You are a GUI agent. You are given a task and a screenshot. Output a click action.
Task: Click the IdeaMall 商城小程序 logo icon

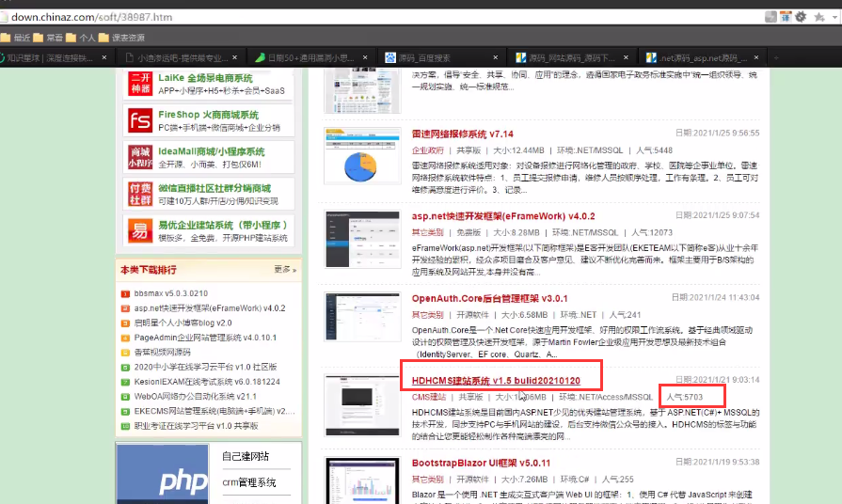tap(139, 156)
